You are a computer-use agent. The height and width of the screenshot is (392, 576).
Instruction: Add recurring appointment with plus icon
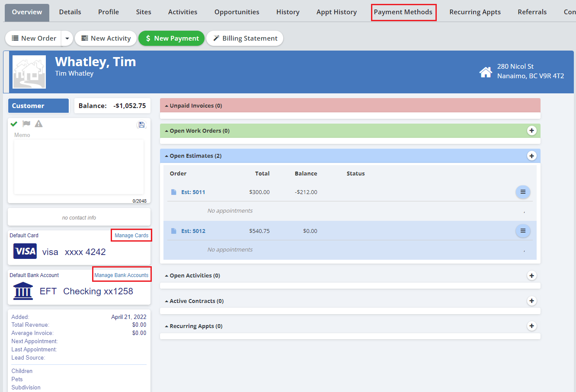click(x=531, y=326)
